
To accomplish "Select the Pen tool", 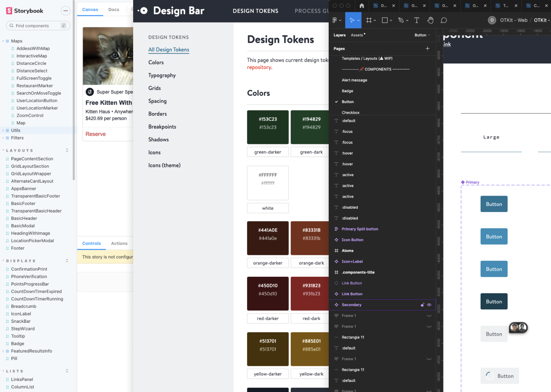I will tap(401, 20).
